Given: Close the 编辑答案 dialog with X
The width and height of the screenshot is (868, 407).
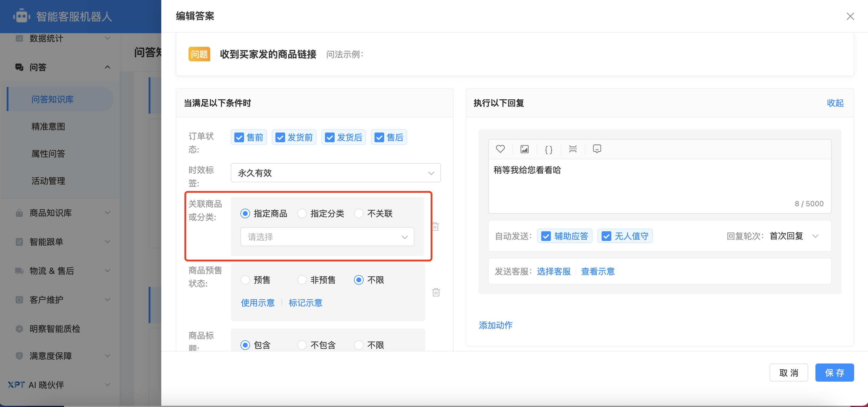Looking at the screenshot, I should tap(850, 16).
